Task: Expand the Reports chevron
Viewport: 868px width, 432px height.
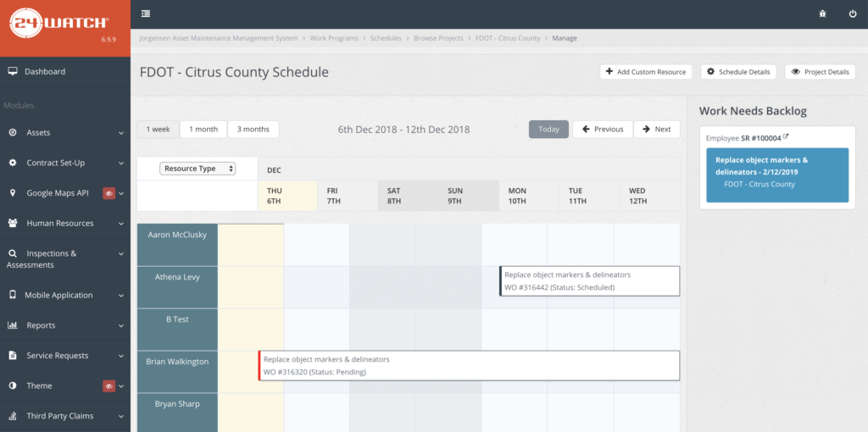Action: tap(121, 326)
